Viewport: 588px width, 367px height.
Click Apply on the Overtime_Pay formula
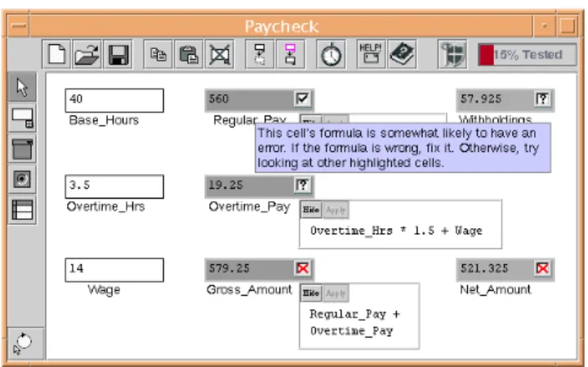pyautogui.click(x=336, y=210)
